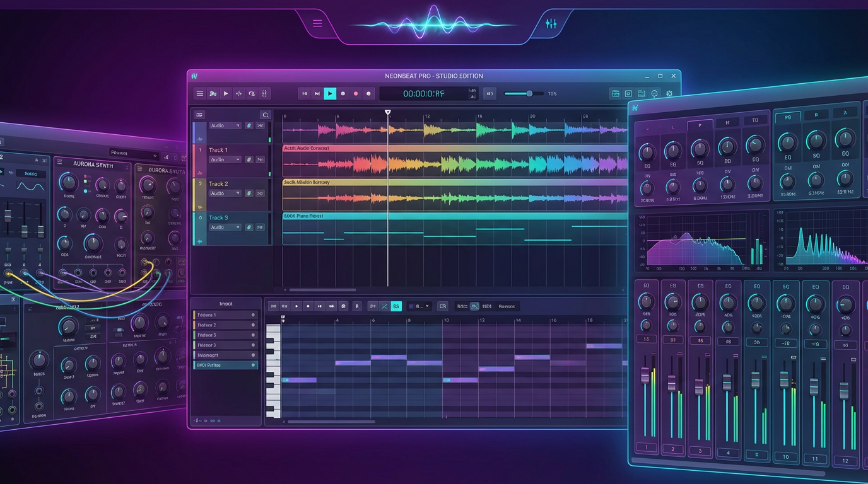This screenshot has width=868, height=484.
Task: Click the Reverse button in the MIDI toolbar
Action: 505,306
